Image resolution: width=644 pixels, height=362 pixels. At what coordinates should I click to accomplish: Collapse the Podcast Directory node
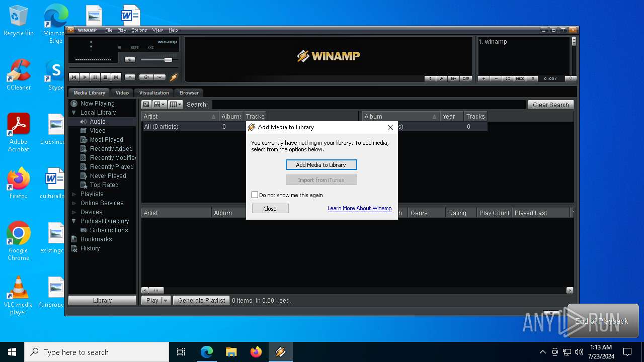[x=74, y=221]
